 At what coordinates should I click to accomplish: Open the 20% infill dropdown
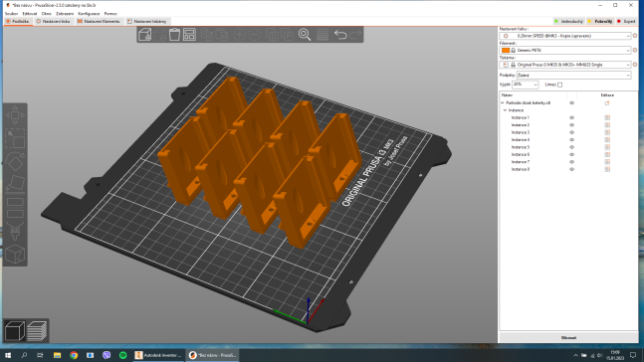coord(525,85)
